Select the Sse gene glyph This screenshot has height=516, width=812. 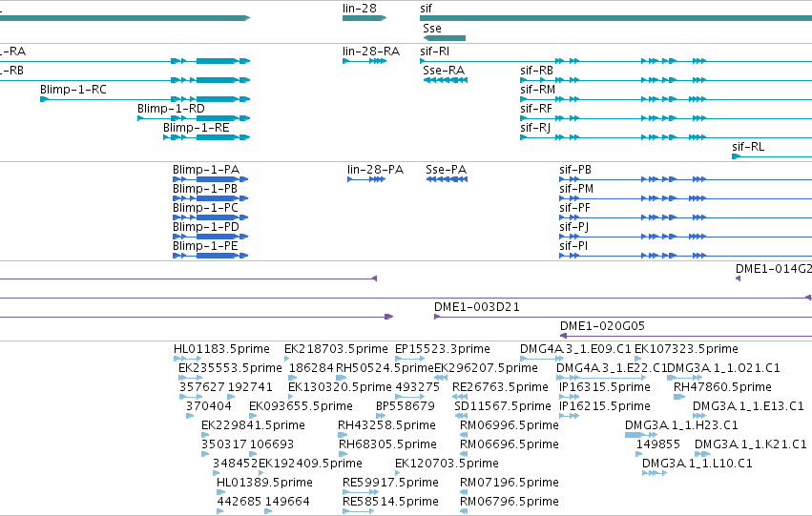pyautogui.click(x=444, y=38)
